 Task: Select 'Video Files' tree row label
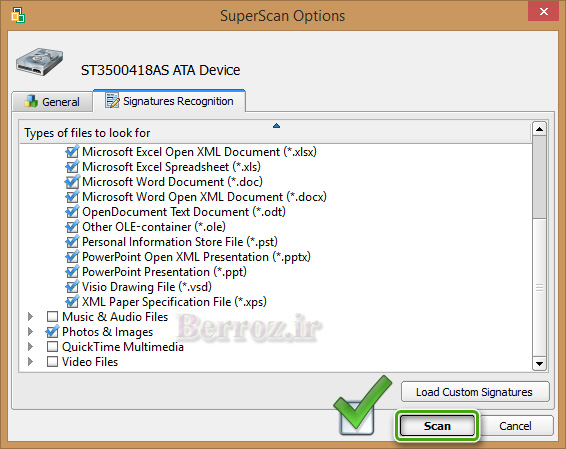(x=90, y=362)
